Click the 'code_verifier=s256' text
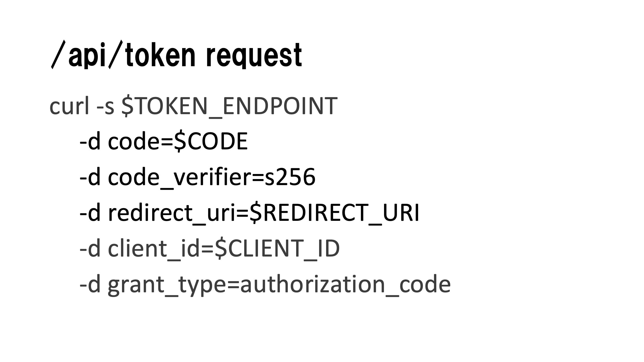The width and height of the screenshot is (644, 362). 212,177
